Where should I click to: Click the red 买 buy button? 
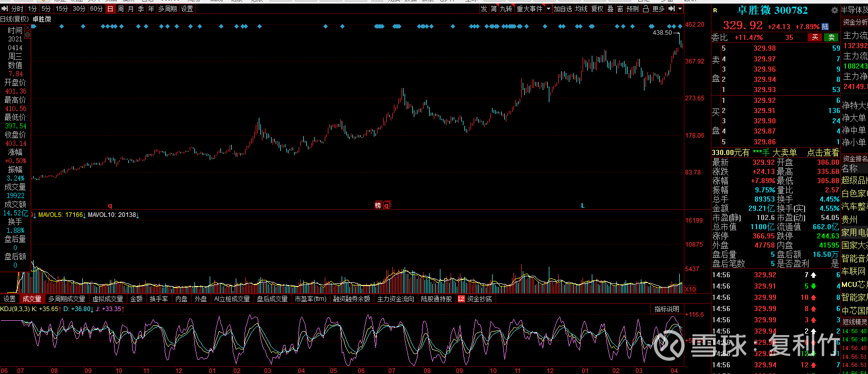click(x=815, y=37)
